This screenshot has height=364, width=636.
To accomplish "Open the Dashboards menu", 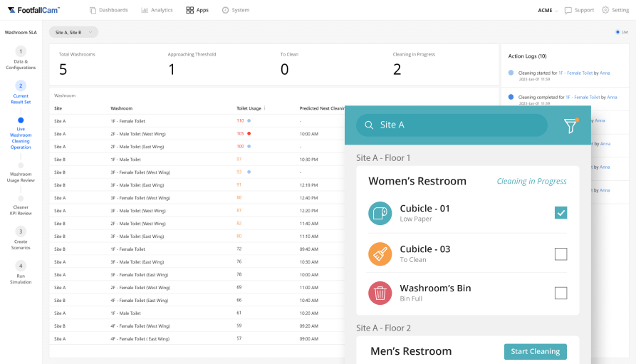I will point(109,10).
